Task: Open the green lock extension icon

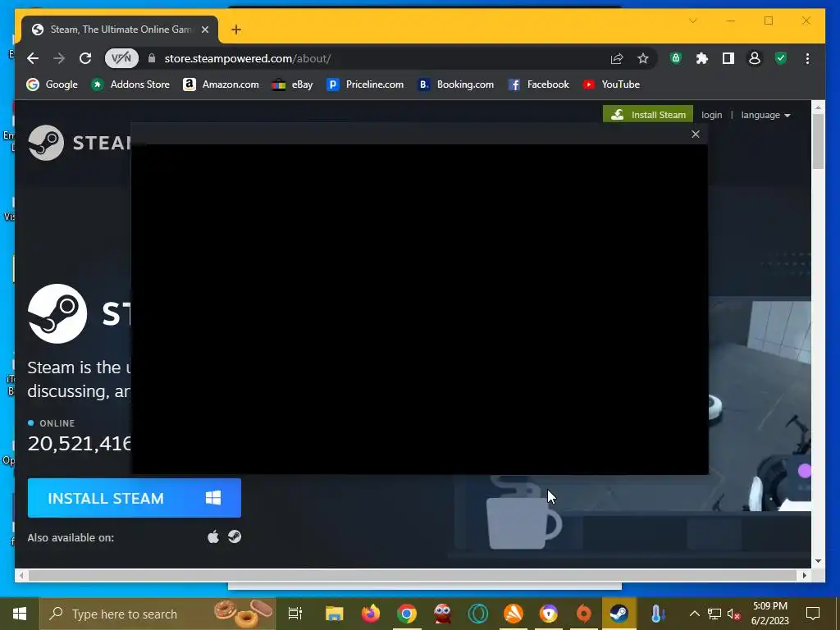Action: [676, 58]
